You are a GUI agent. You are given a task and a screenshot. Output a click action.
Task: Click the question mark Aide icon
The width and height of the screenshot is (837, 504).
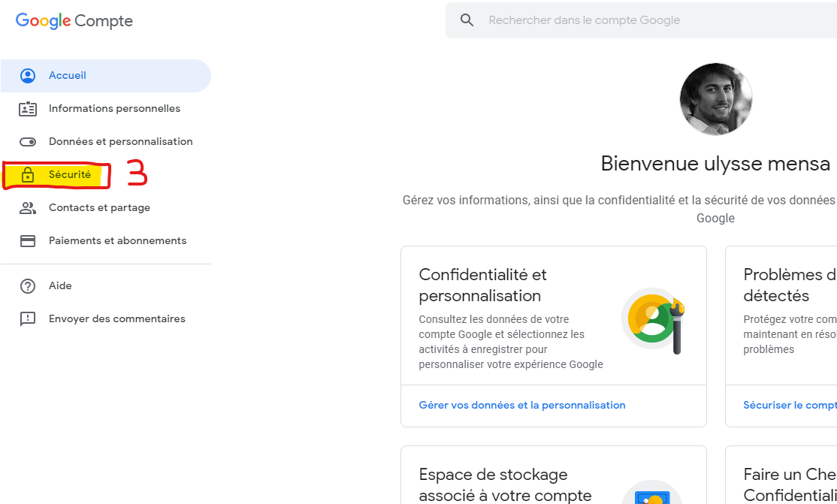coord(28,286)
